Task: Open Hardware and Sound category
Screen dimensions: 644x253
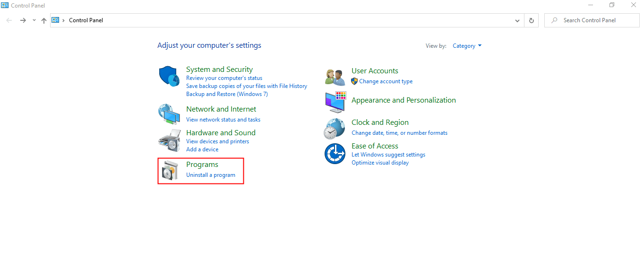Action: pos(221,133)
